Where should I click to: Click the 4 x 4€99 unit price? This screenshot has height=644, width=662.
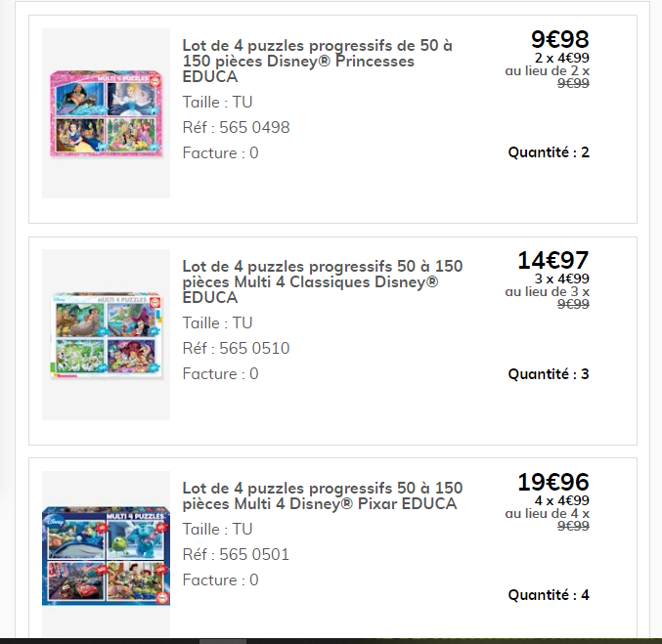561,500
